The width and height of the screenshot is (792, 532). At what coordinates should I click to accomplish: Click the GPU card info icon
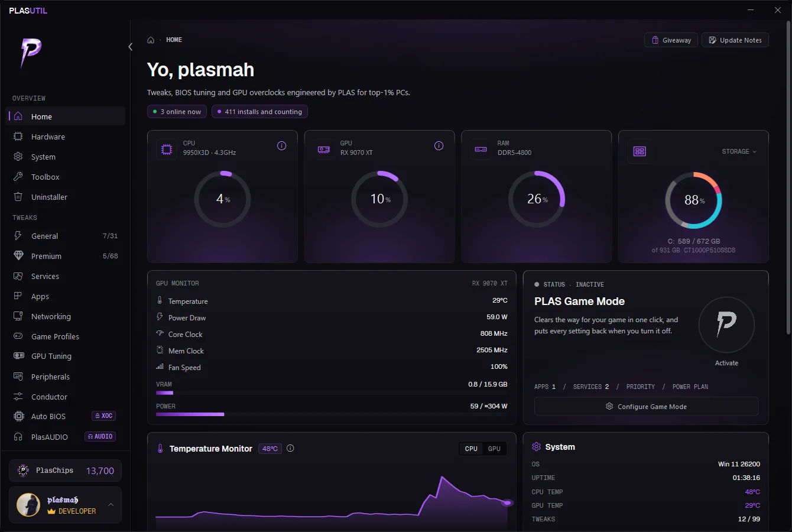click(x=439, y=146)
